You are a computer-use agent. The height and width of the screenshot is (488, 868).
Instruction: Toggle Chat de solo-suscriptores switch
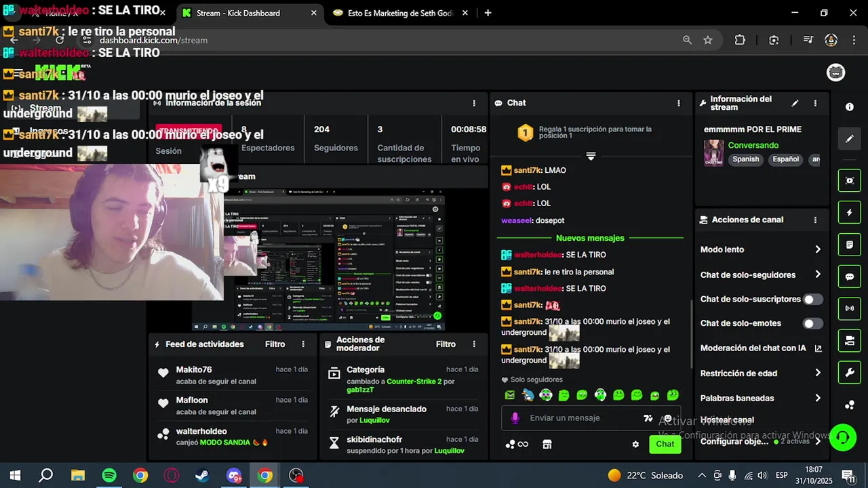pos(812,299)
